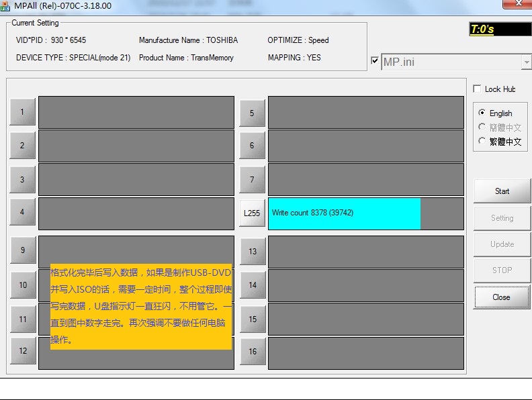
Task: Select the L255 port button
Action: tap(252, 213)
